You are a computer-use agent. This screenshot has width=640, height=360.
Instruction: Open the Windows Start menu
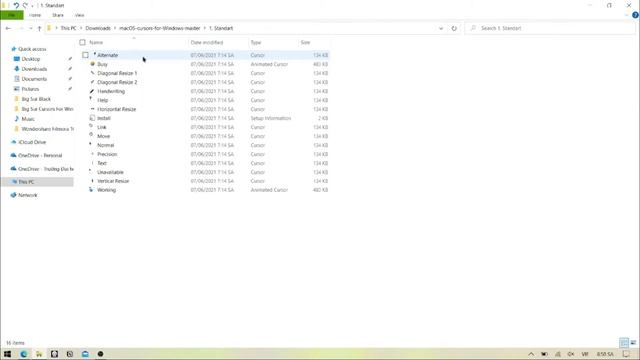pos(7,354)
